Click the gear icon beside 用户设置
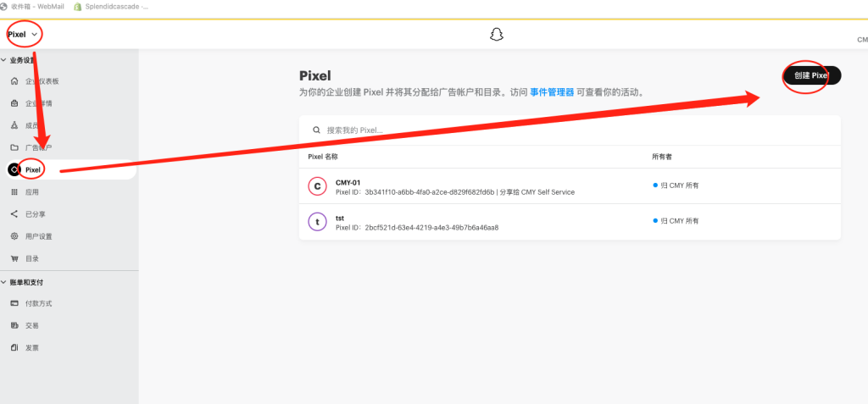Image resolution: width=868 pixels, height=404 pixels. tap(14, 236)
